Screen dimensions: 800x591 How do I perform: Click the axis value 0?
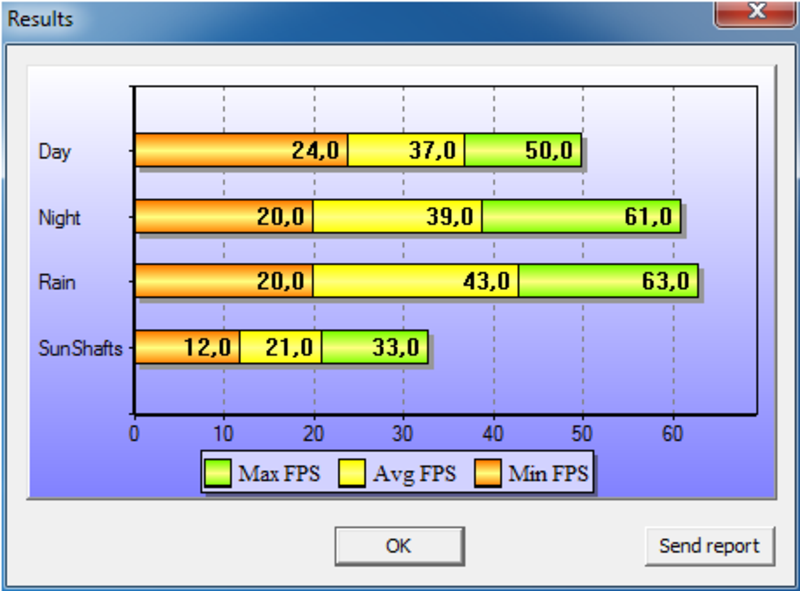coord(134,434)
